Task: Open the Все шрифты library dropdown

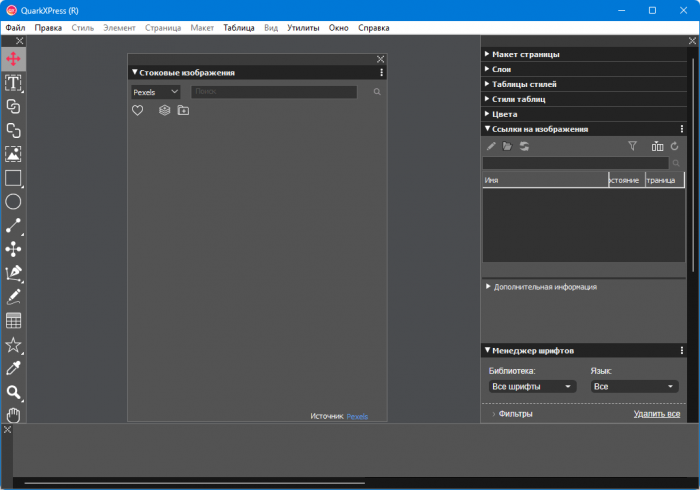Action: [x=532, y=386]
